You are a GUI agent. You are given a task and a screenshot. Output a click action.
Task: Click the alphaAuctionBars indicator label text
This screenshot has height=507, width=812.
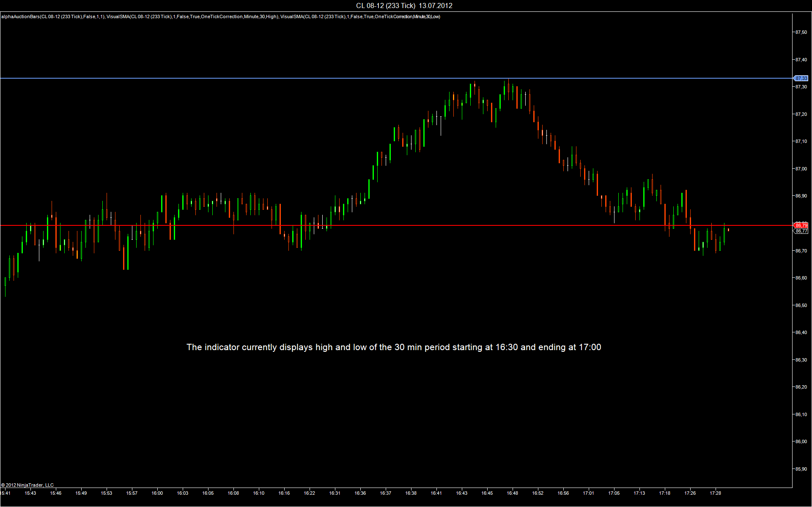(53, 16)
